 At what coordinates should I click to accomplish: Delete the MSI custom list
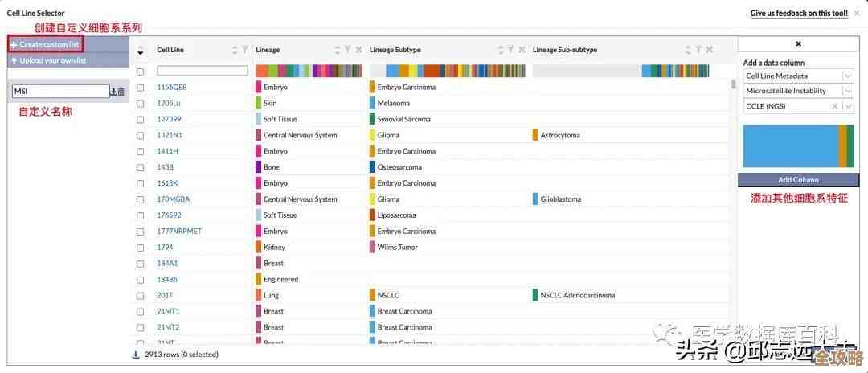pos(121,92)
